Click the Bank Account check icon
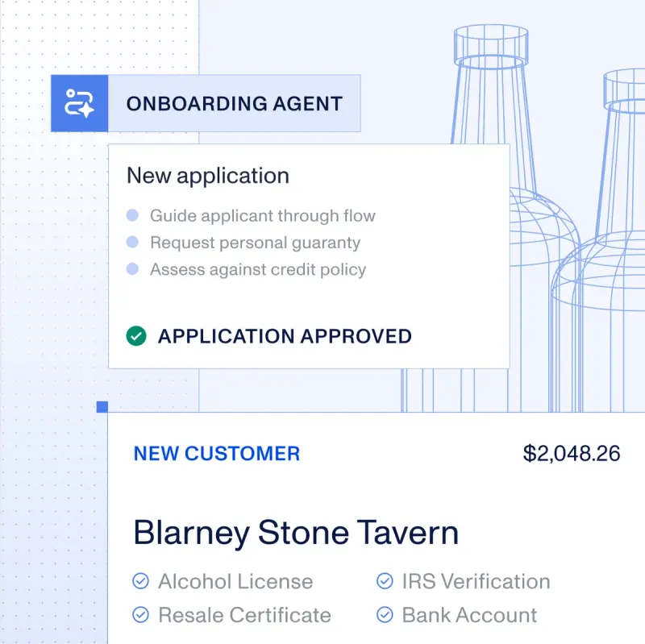 tap(385, 615)
